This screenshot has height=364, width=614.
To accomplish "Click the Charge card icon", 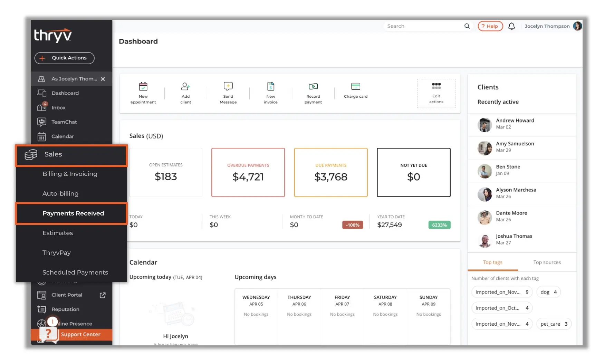I will tap(356, 86).
